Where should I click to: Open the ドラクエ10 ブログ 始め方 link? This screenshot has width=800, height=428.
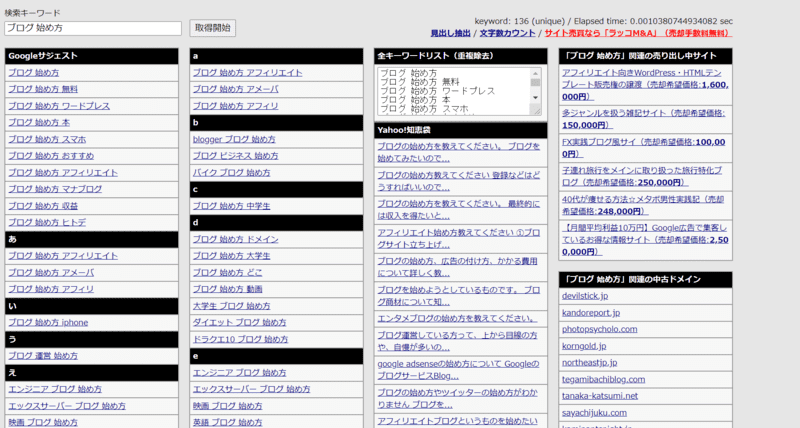point(240,339)
